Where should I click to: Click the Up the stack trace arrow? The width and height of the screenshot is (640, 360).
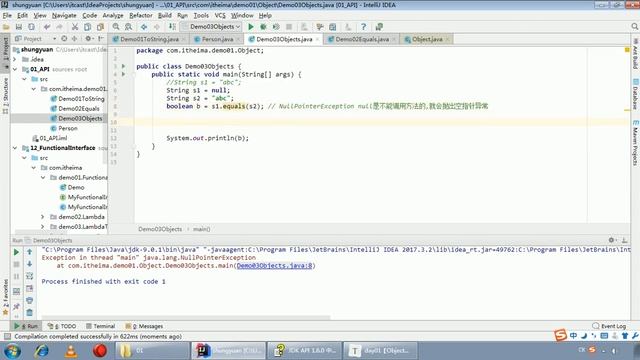point(29,252)
